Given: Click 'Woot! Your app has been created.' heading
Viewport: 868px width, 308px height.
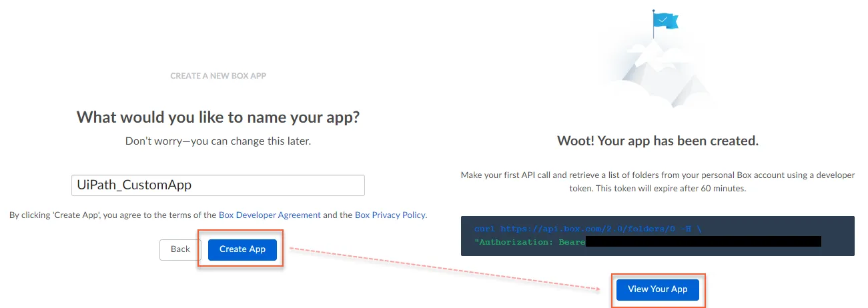Looking at the screenshot, I should (658, 141).
